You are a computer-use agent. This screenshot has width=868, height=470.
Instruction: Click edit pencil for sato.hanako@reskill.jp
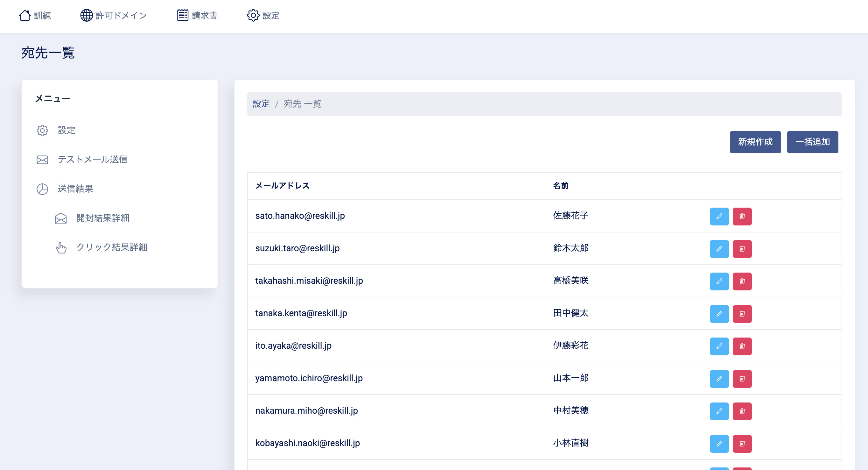(719, 216)
